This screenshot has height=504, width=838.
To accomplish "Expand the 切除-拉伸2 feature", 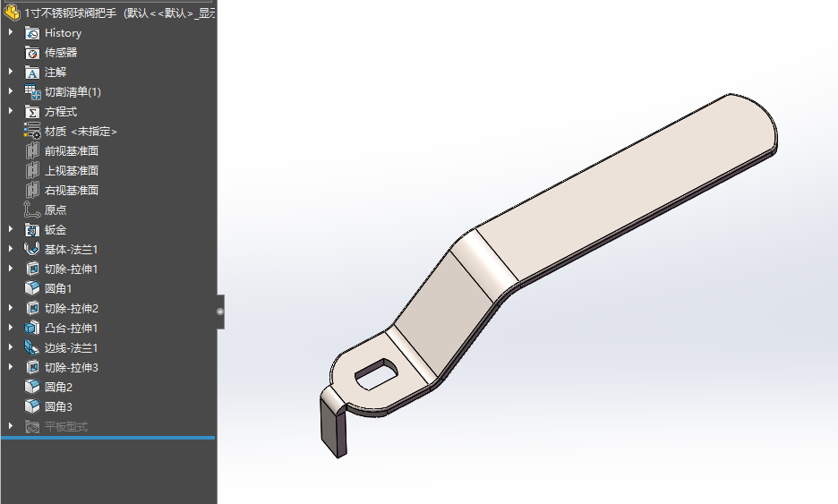I will pos(11,308).
